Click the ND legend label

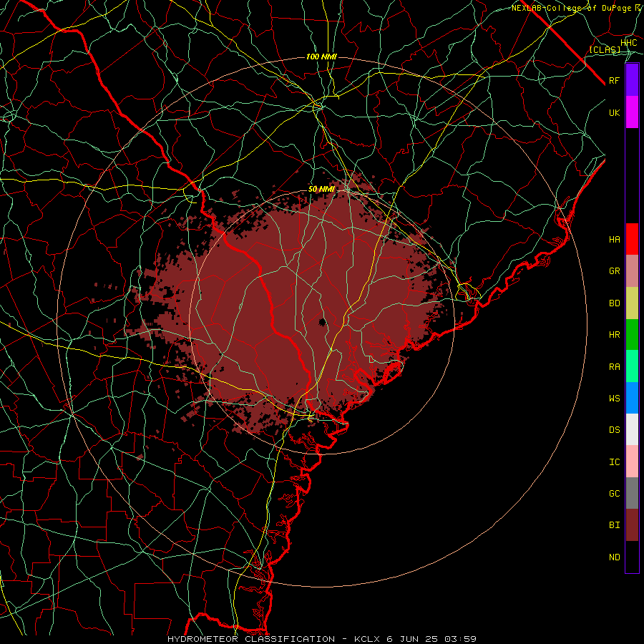(x=614, y=557)
